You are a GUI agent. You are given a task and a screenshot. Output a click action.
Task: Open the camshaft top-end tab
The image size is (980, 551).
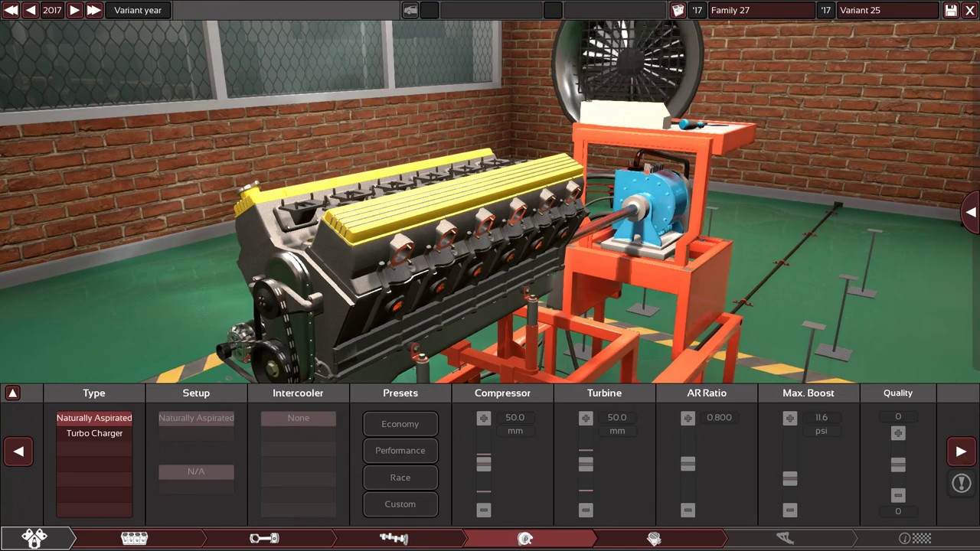[x=394, y=539]
